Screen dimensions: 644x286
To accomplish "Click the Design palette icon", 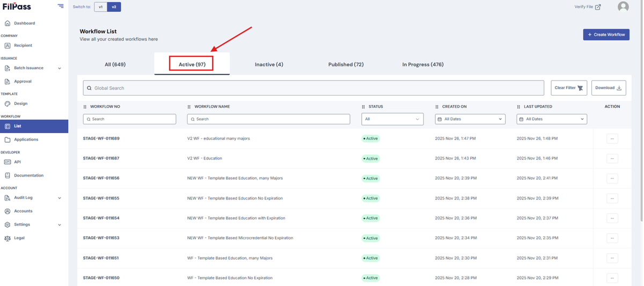I will [x=8, y=104].
